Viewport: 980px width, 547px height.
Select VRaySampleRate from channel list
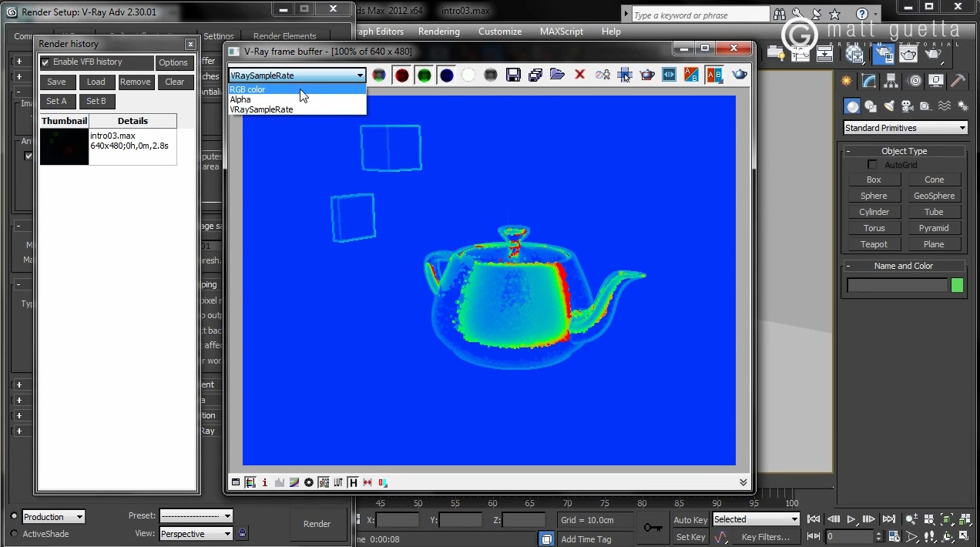tap(297, 109)
